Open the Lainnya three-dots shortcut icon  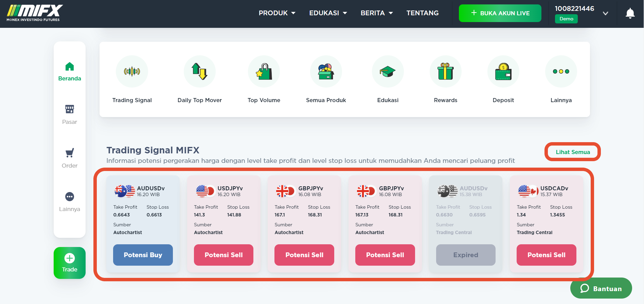pyautogui.click(x=561, y=72)
